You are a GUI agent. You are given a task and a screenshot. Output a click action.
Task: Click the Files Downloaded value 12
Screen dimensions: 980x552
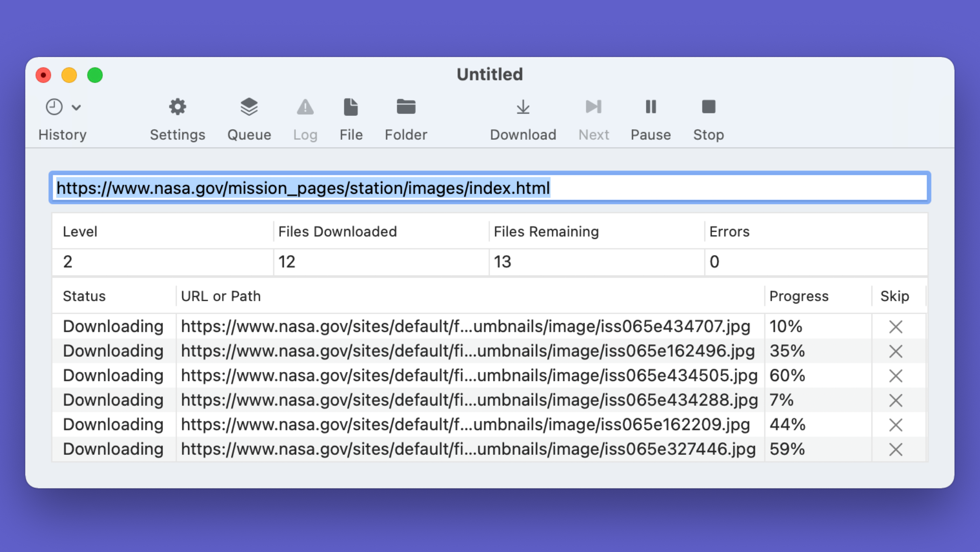[x=287, y=262]
